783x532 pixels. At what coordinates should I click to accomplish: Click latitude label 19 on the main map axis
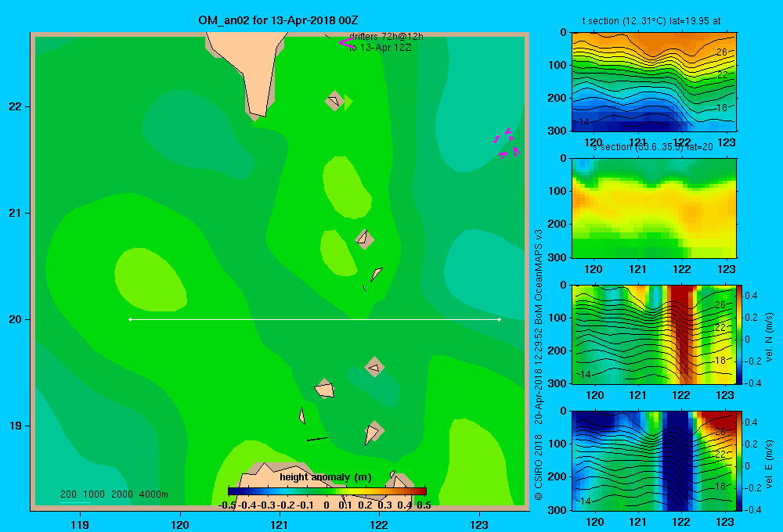click(15, 426)
